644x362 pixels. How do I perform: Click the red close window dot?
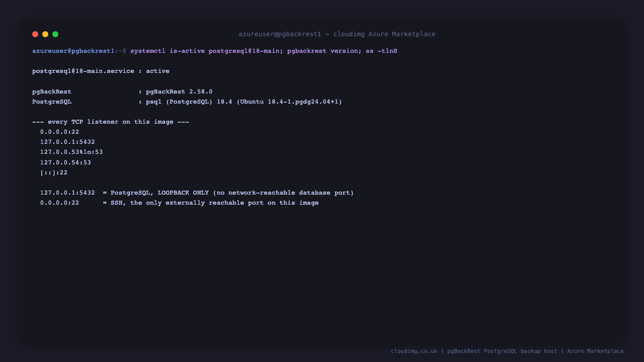point(35,34)
